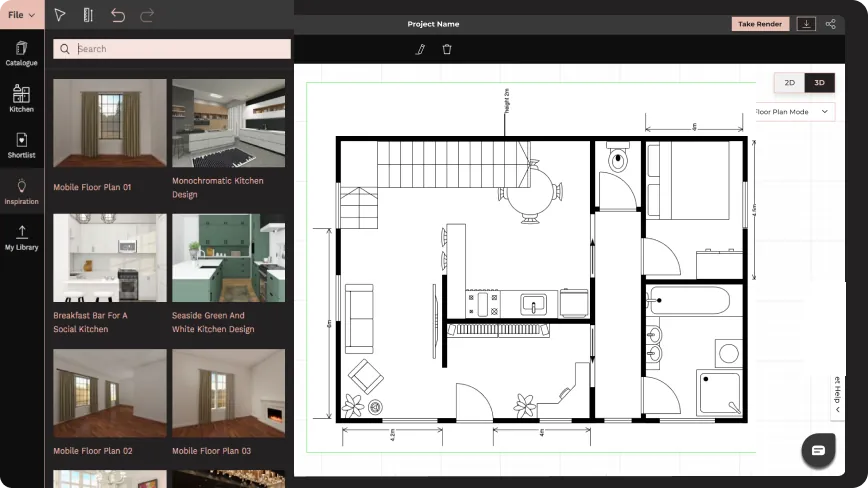
Task: Select the living room sofa
Action: [x=359, y=319]
